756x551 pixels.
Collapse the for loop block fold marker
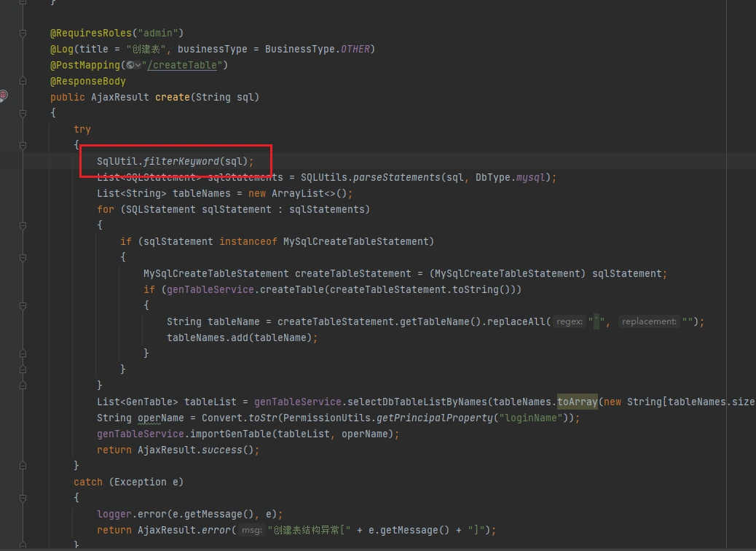point(24,226)
